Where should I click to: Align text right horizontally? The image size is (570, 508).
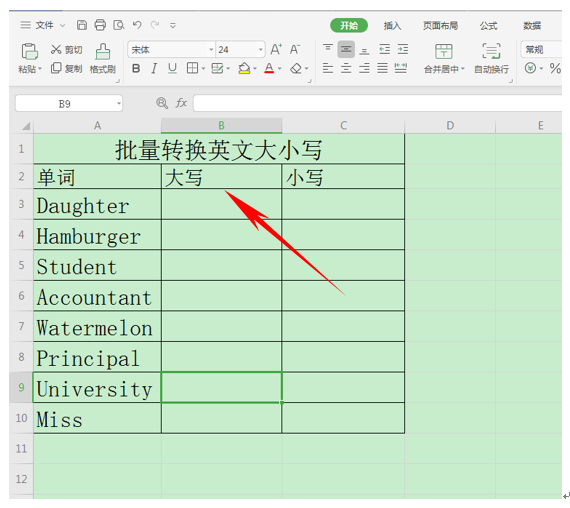[364, 68]
